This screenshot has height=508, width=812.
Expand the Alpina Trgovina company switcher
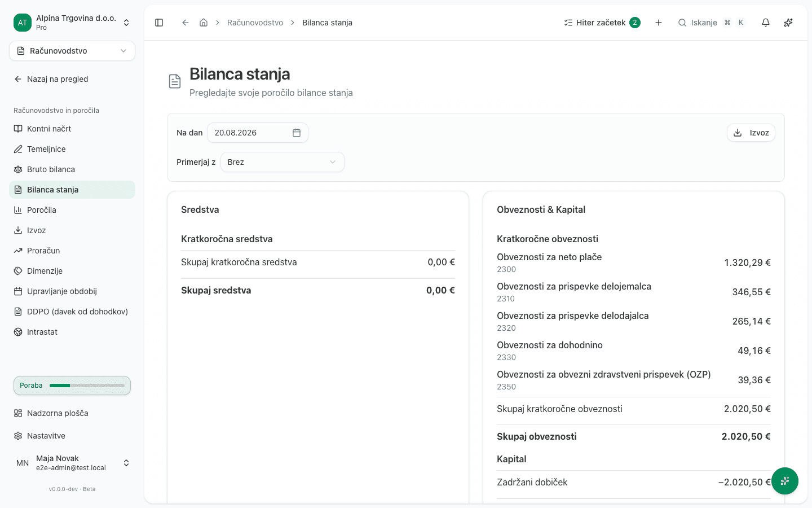72,23
